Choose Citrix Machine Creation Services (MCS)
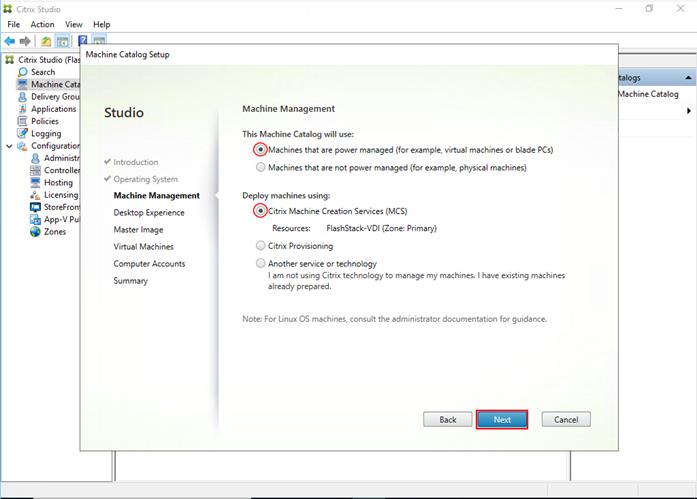 tap(260, 211)
